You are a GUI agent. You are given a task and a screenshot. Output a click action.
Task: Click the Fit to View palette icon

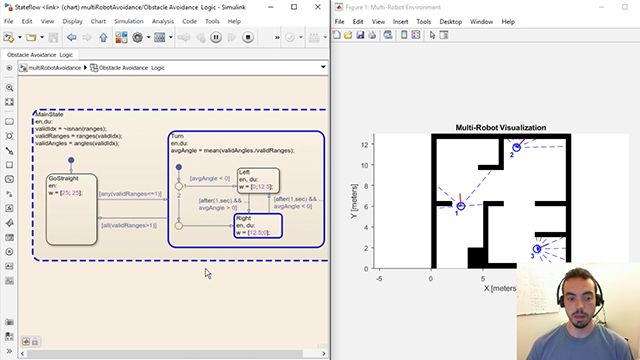pos(9,102)
